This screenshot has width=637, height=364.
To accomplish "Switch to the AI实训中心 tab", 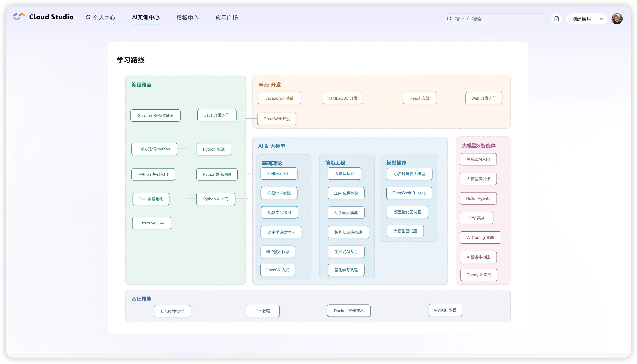I will (146, 17).
